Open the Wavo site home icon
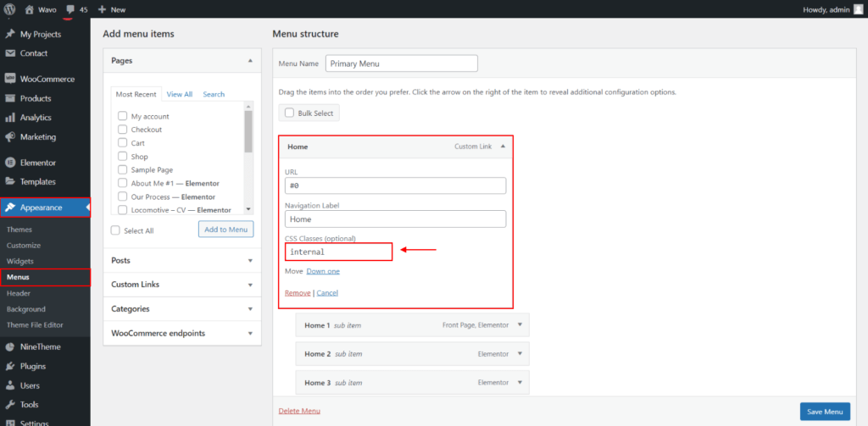This screenshot has height=426, width=868. (x=30, y=9)
